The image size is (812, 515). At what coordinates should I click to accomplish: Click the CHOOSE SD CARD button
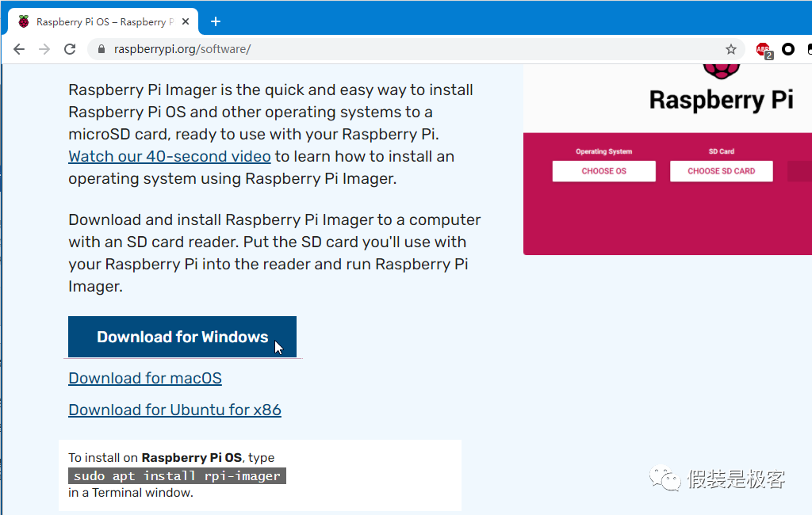(722, 171)
